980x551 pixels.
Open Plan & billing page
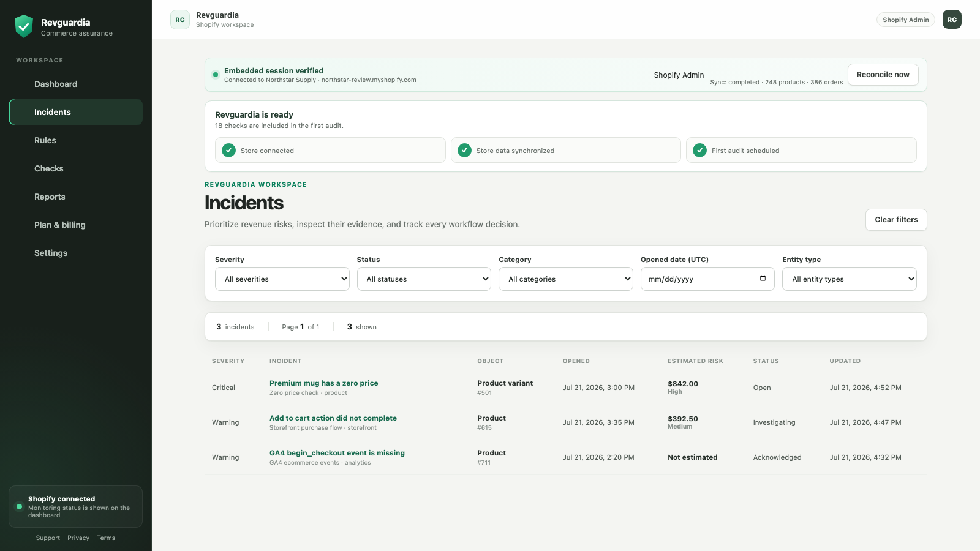point(76,225)
